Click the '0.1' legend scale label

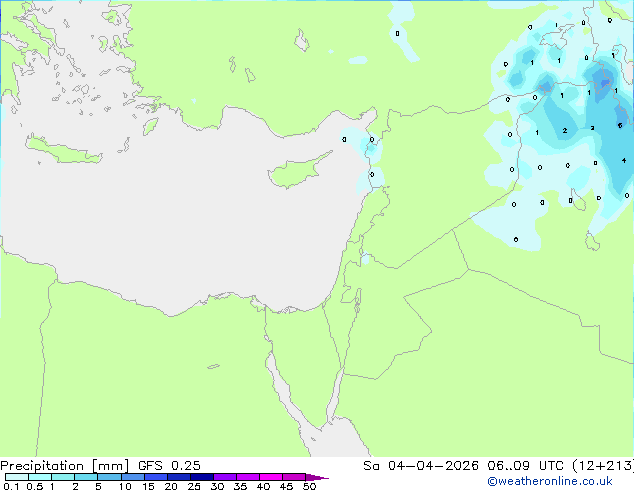(x=11, y=486)
